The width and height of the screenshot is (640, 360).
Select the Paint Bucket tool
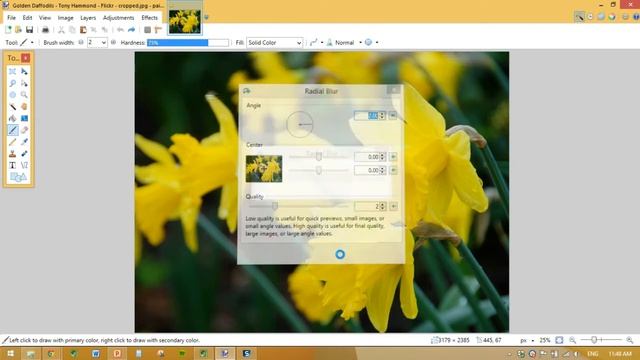(13, 118)
